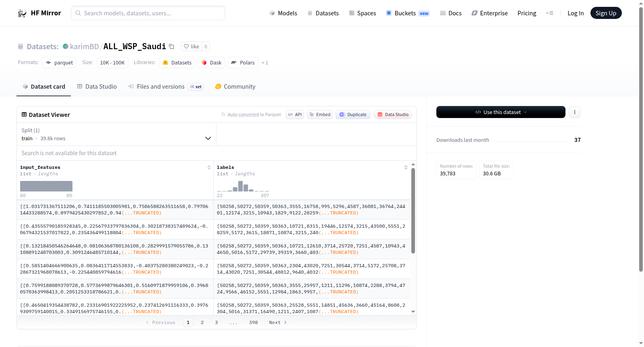Select the 10K - 100K size tag
The image size is (644, 347).
coord(112,62)
